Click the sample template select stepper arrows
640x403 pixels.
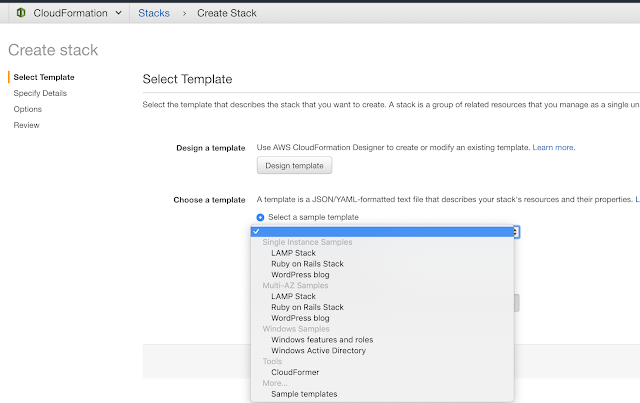point(516,232)
